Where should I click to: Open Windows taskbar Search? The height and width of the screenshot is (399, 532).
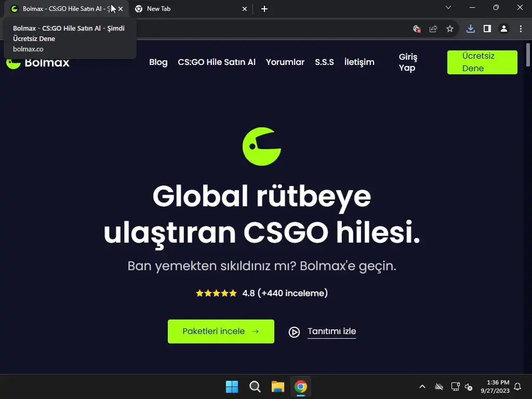coord(255,387)
